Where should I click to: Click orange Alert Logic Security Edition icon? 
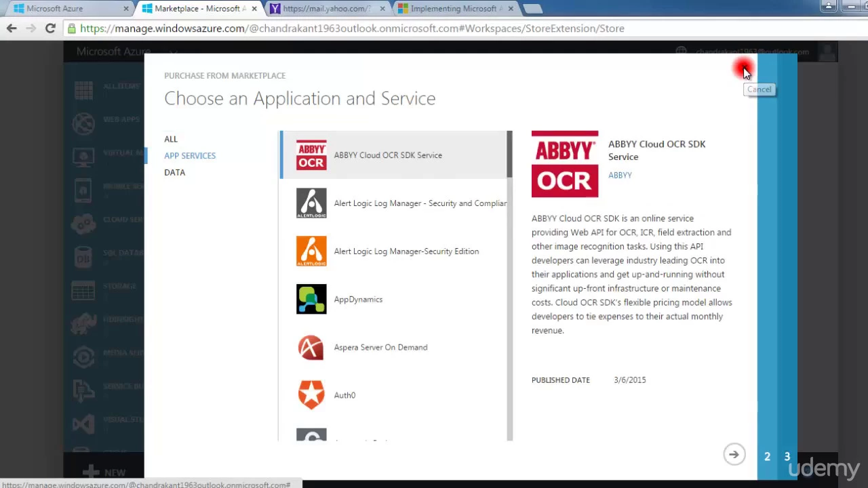[x=311, y=251]
